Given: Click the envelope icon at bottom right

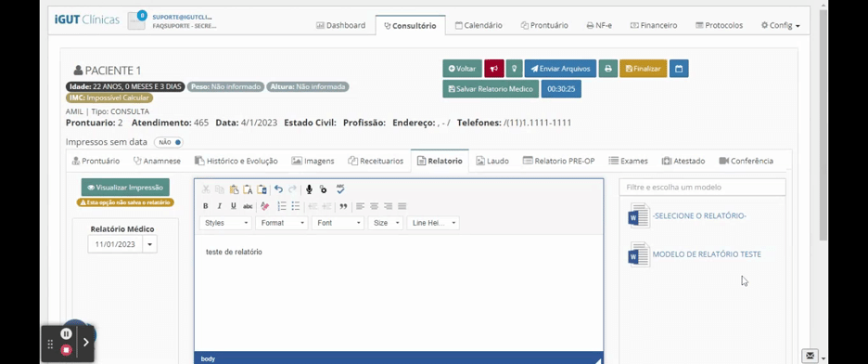Looking at the screenshot, I should (810, 355).
